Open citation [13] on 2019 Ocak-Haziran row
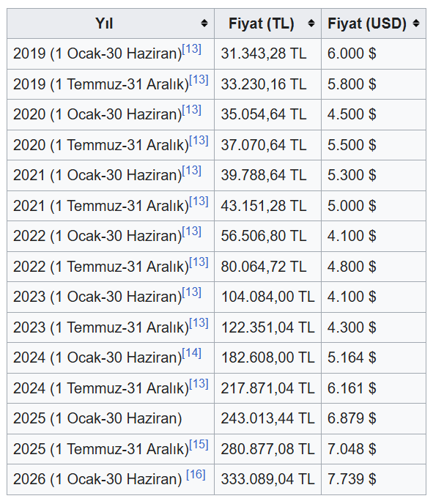433x504 pixels. [x=191, y=49]
